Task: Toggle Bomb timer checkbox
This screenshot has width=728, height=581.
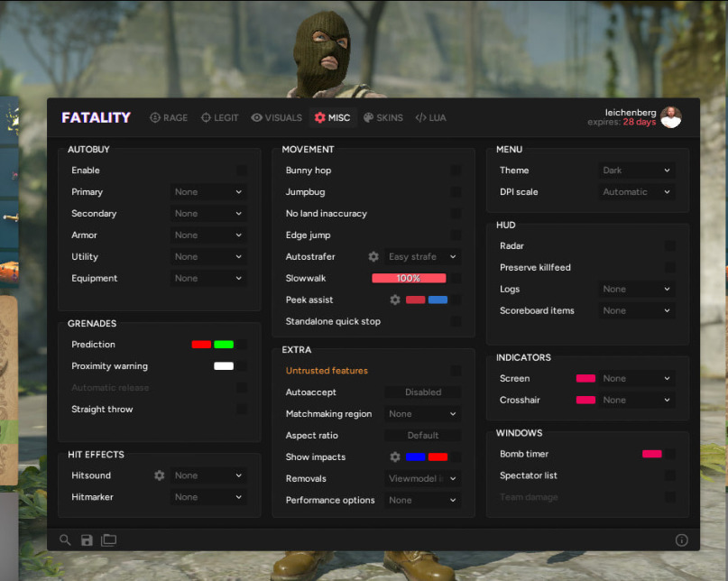Action: (x=670, y=454)
